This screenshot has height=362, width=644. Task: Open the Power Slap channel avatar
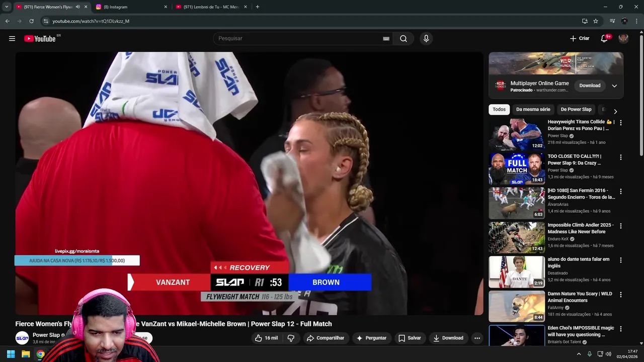[22, 338]
